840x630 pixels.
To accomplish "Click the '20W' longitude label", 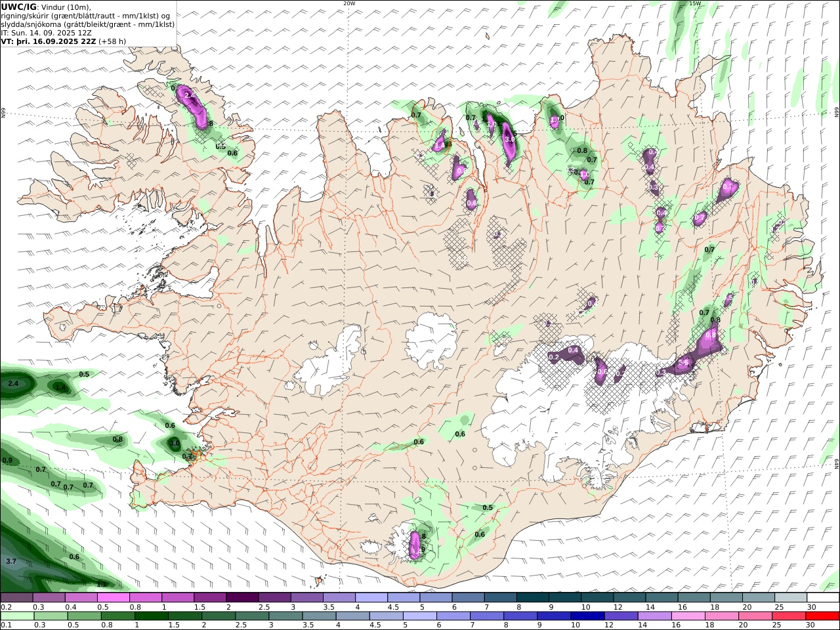I will pos(349,3).
